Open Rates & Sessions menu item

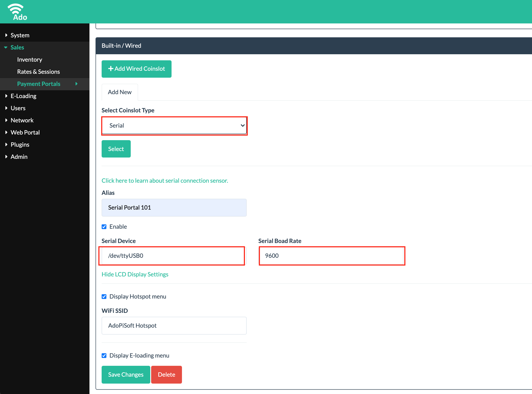tap(39, 72)
